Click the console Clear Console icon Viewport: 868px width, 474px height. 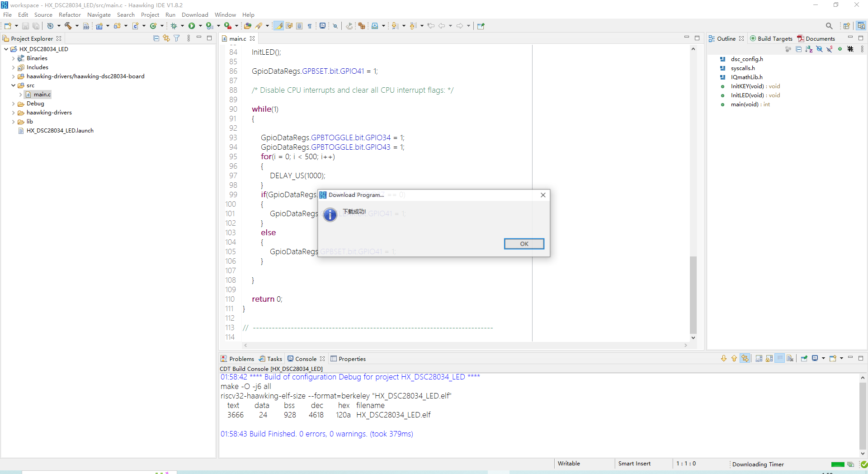[x=790, y=358]
